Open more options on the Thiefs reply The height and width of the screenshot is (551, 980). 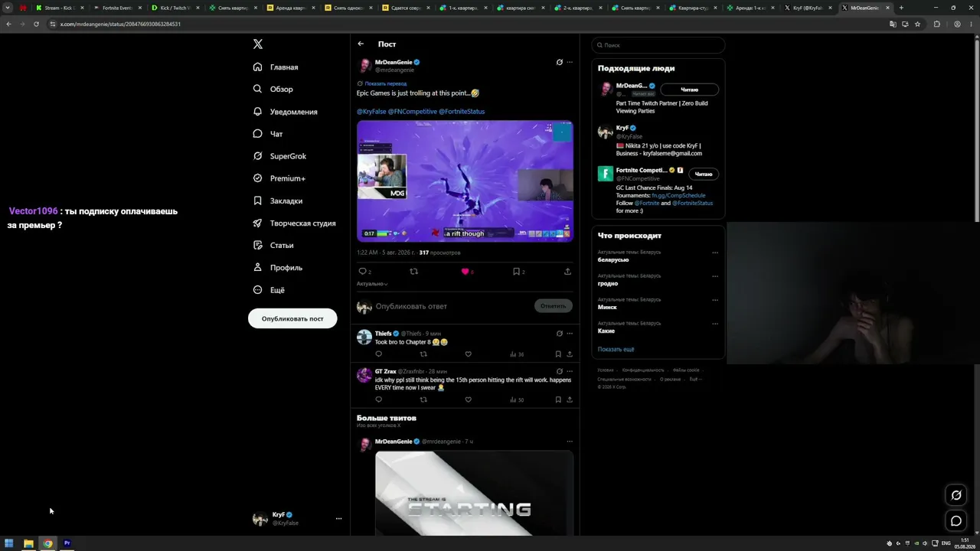pyautogui.click(x=570, y=334)
